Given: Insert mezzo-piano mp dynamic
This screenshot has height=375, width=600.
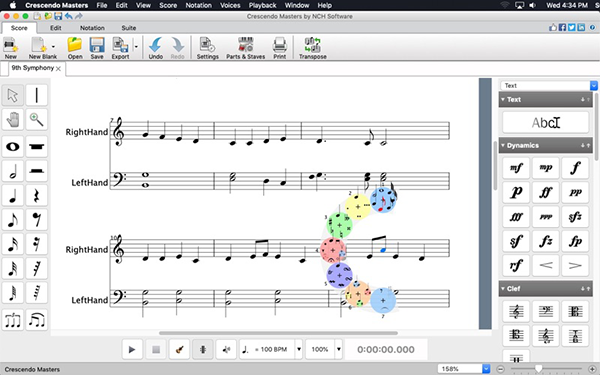Looking at the screenshot, I should point(546,168).
